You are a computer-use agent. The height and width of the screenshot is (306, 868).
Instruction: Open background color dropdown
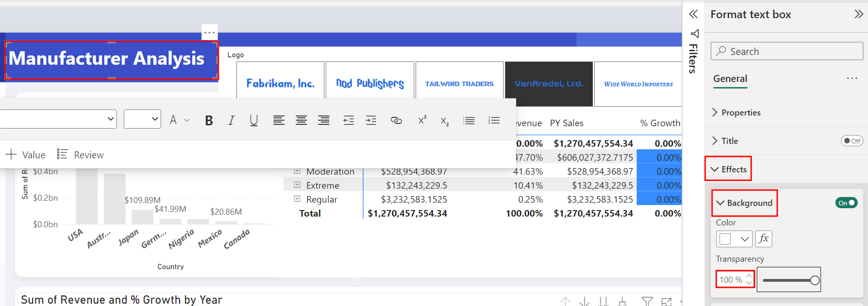(734, 239)
